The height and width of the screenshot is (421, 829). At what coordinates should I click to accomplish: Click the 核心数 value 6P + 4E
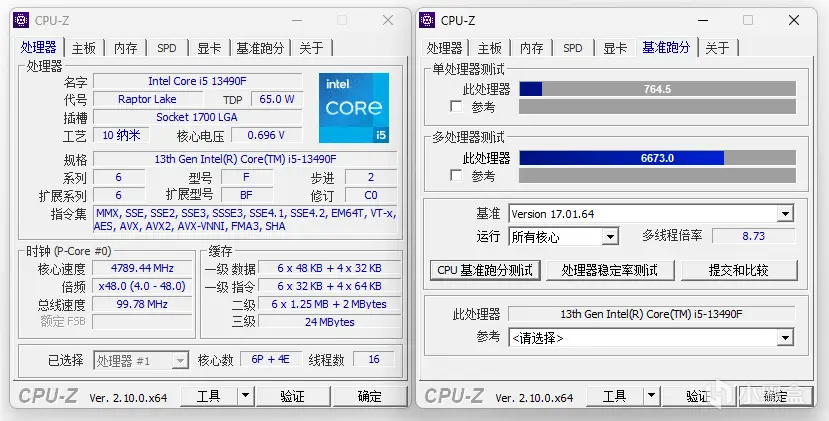tap(271, 359)
